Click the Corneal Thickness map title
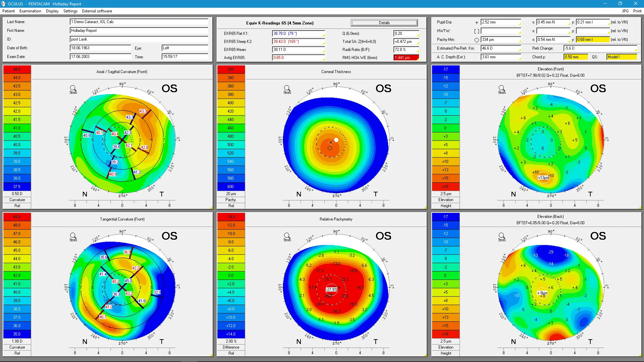 coord(336,72)
